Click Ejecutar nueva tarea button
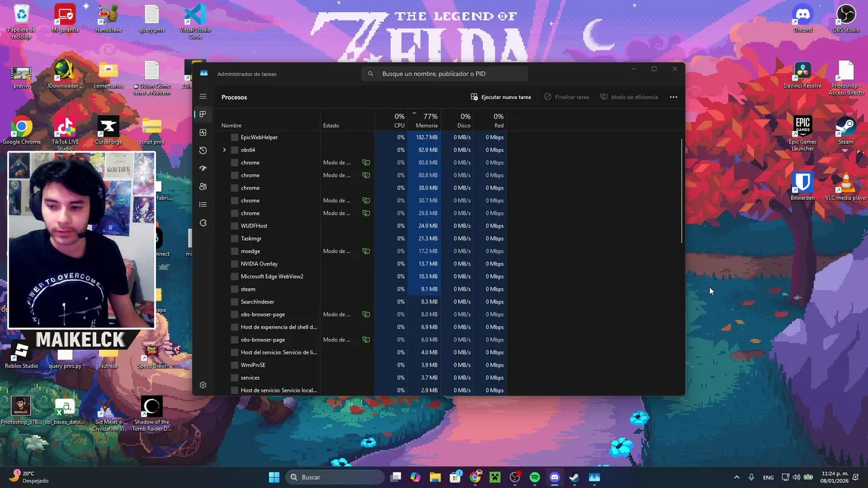 [x=500, y=97]
